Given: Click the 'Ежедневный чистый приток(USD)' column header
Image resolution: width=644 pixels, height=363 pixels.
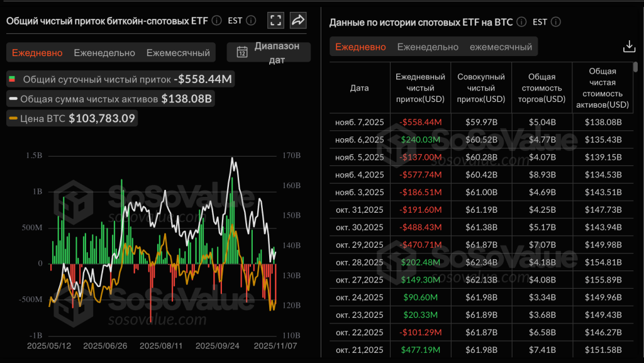Looking at the screenshot, I should click(x=421, y=88).
